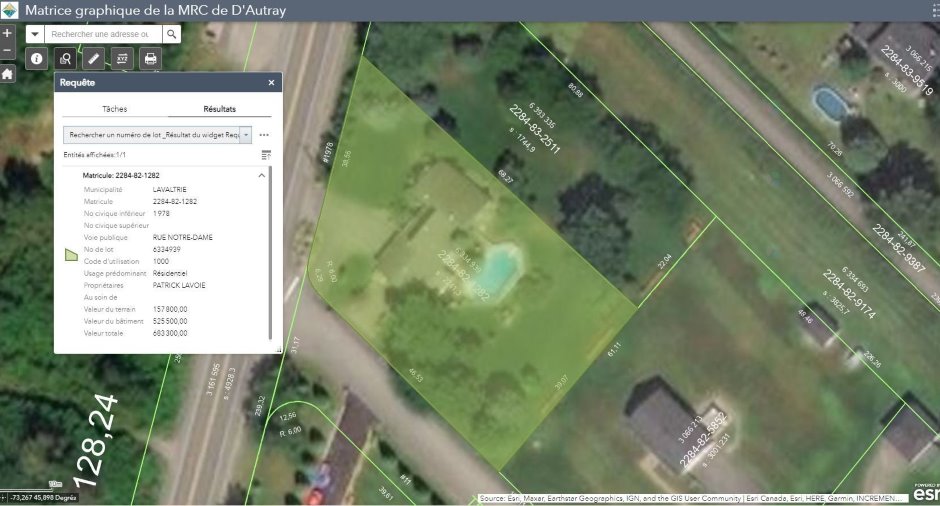
Task: Click the map parcel label 2284-83-2511
Action: click(x=534, y=129)
